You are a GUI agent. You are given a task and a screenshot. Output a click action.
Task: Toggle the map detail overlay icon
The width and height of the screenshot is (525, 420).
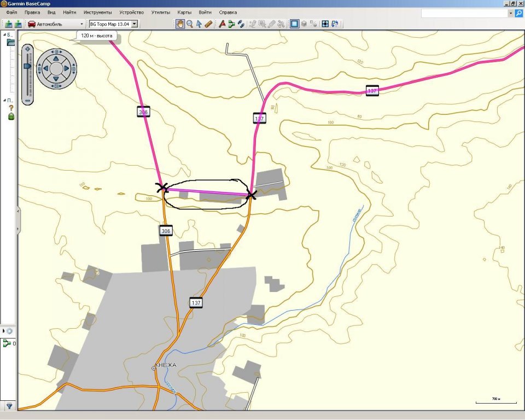pyautogui.click(x=313, y=24)
